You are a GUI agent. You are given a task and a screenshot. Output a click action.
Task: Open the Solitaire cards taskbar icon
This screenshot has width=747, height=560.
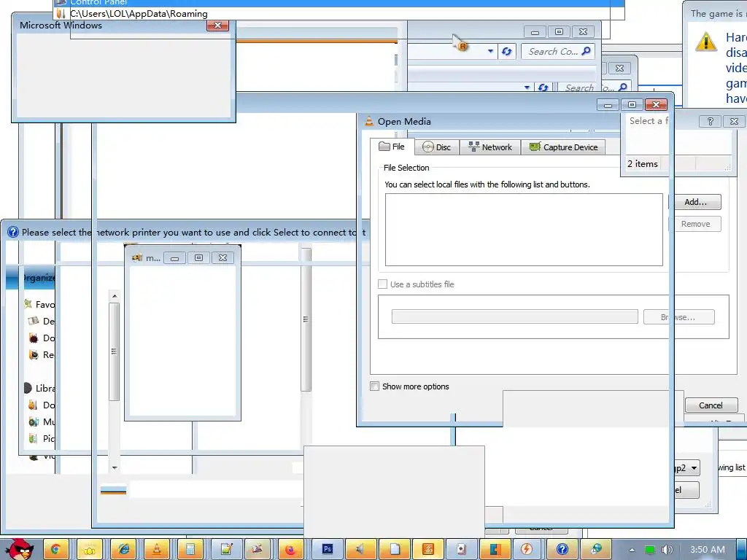tap(461, 550)
